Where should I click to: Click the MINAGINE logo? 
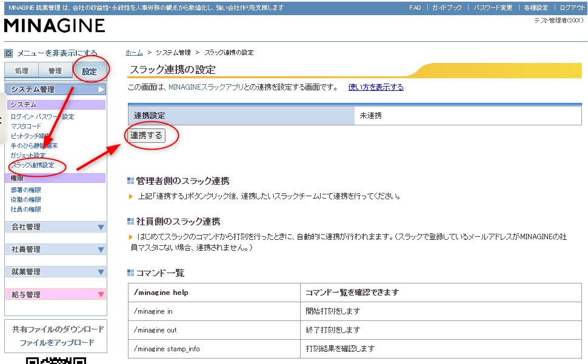point(55,25)
